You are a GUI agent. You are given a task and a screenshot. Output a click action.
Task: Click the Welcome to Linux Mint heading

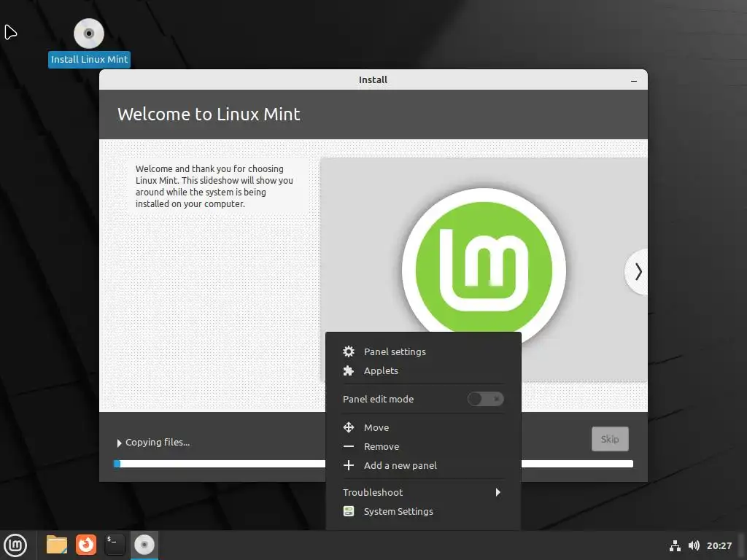[209, 114]
